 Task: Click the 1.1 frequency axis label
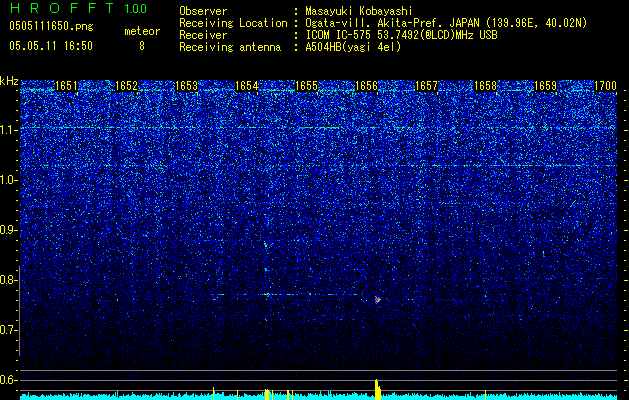[8, 130]
